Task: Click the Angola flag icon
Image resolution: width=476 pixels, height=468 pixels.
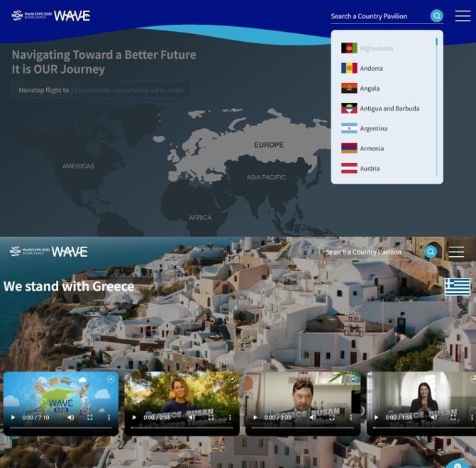Action: tap(349, 88)
